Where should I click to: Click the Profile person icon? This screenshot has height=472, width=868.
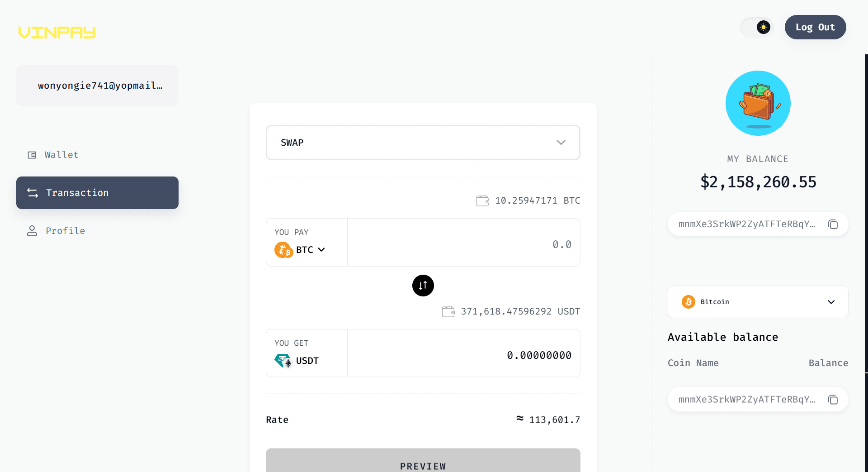tap(32, 231)
